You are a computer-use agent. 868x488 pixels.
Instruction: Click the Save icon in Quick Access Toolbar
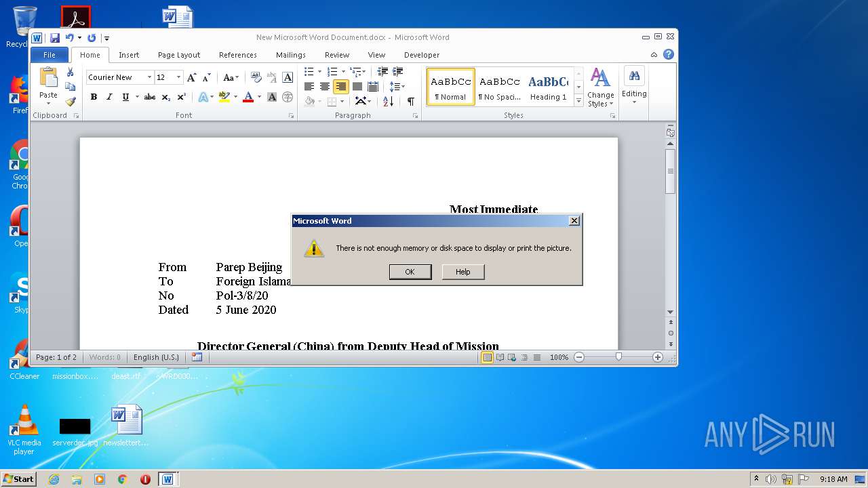(55, 38)
